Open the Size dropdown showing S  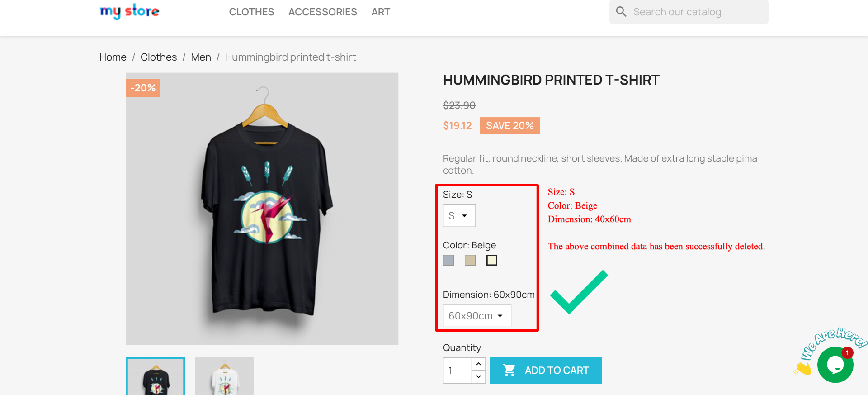click(459, 215)
